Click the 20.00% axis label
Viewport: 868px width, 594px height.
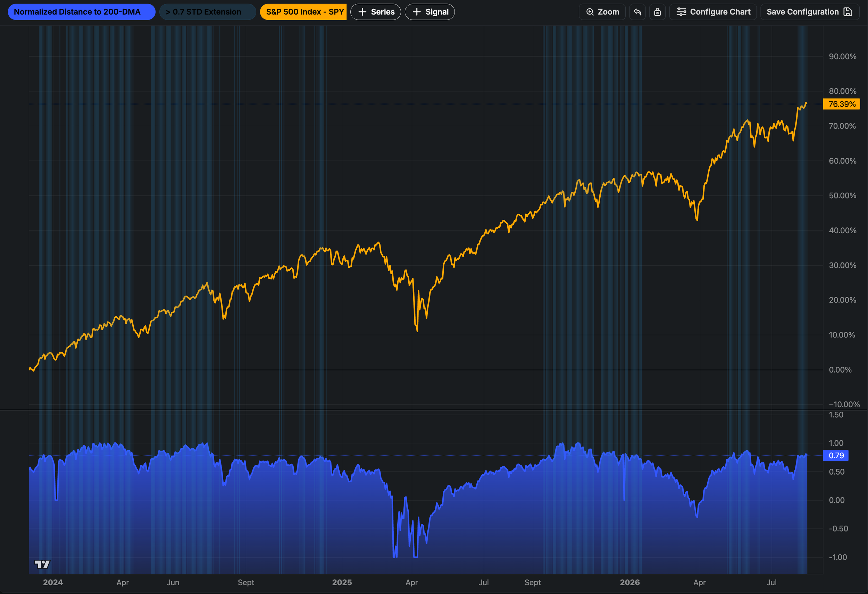tap(843, 300)
